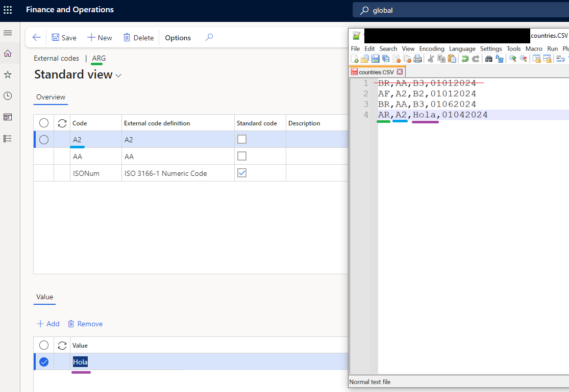Click the New button to add a code
This screenshot has height=392, width=569.
[100, 37]
